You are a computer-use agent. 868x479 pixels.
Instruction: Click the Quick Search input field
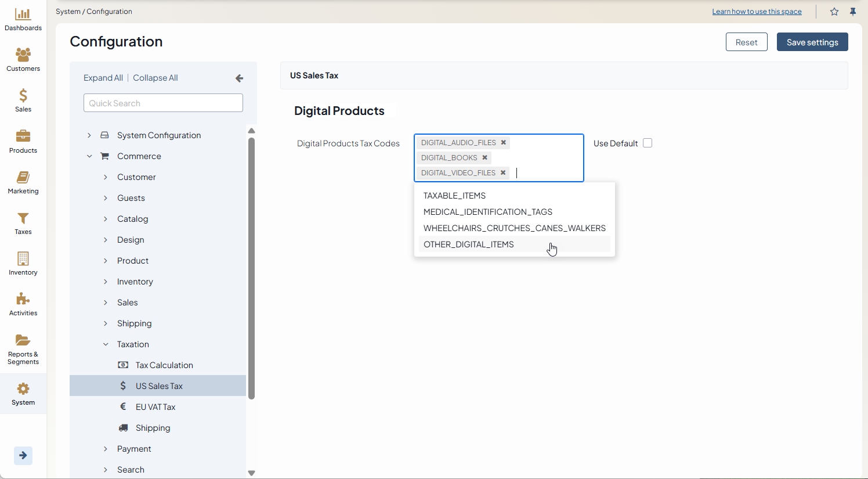tap(163, 103)
